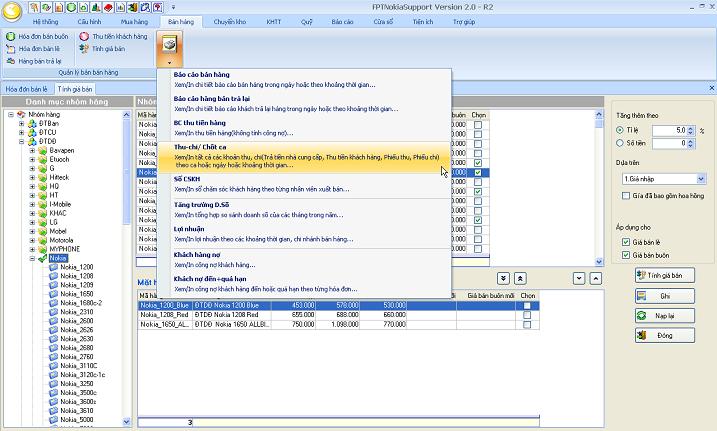The width and height of the screenshot is (717, 431).
Task: Click the orange document icon in quick access toolbar
Action: point(59,7)
